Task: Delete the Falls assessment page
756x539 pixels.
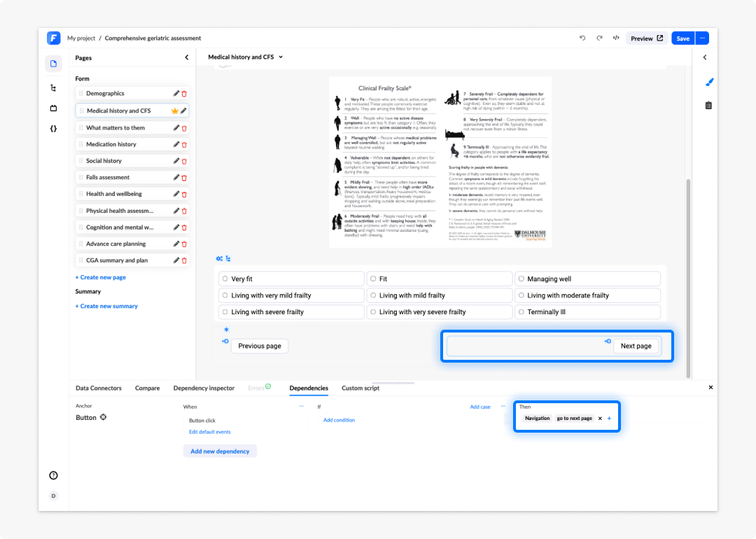Action: pyautogui.click(x=184, y=178)
